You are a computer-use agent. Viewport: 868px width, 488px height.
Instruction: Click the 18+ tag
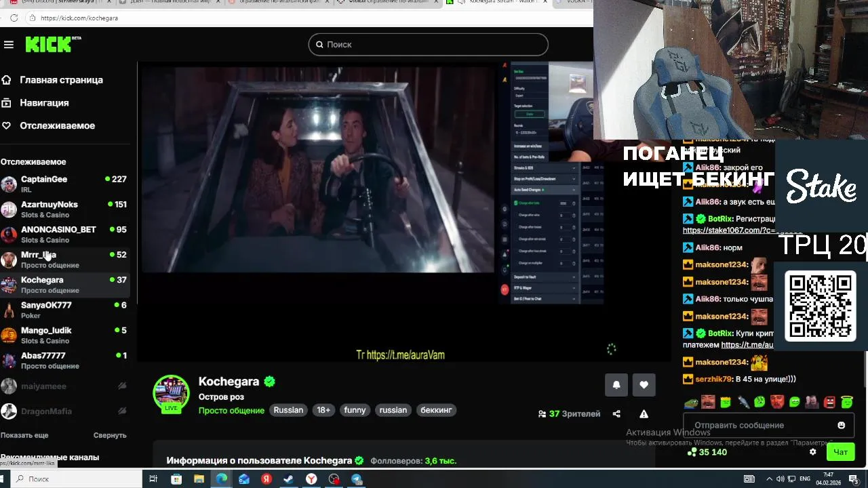323,410
